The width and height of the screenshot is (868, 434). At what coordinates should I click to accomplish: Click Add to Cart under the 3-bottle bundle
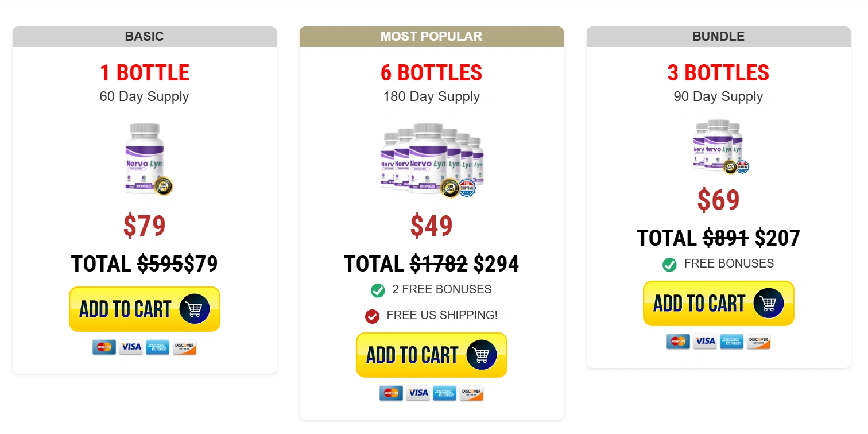click(718, 303)
